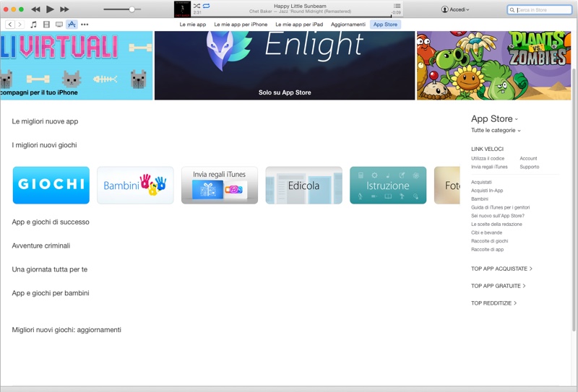Screen dimensions: 578x392
Task: Show more libraries with ellipsis icon
Action: [x=85, y=25]
